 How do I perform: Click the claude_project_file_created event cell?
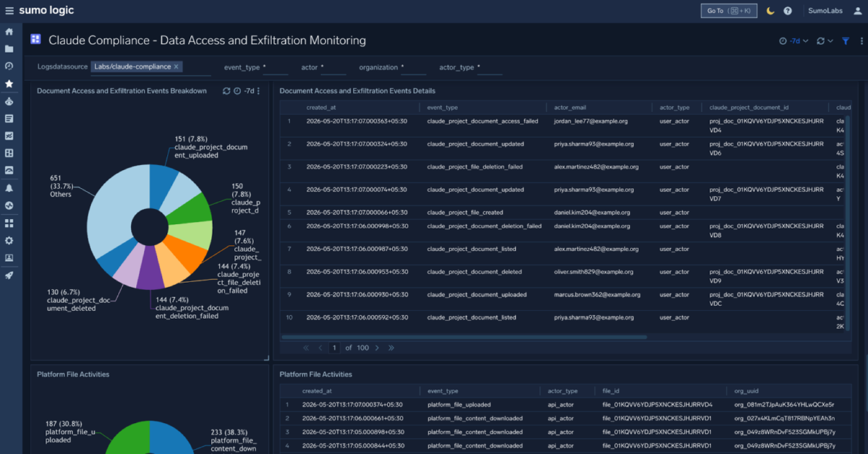point(465,213)
